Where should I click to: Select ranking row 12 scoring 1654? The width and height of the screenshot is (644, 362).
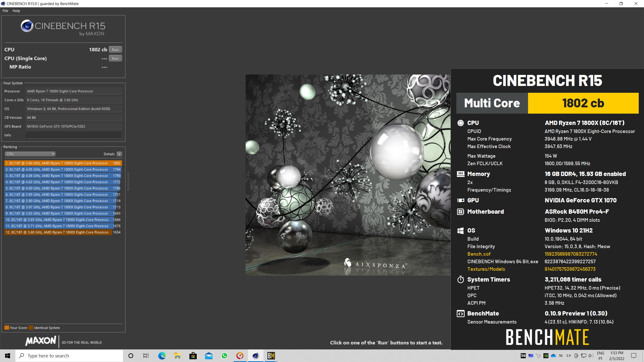(63, 232)
